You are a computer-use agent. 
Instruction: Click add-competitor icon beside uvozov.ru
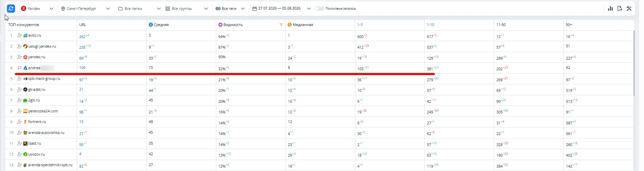point(20,154)
